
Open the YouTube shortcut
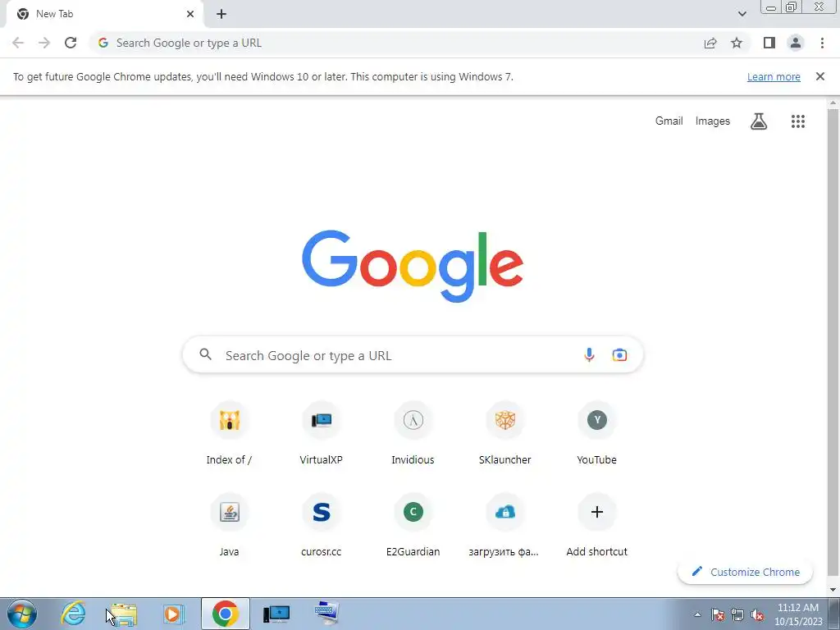597,435
